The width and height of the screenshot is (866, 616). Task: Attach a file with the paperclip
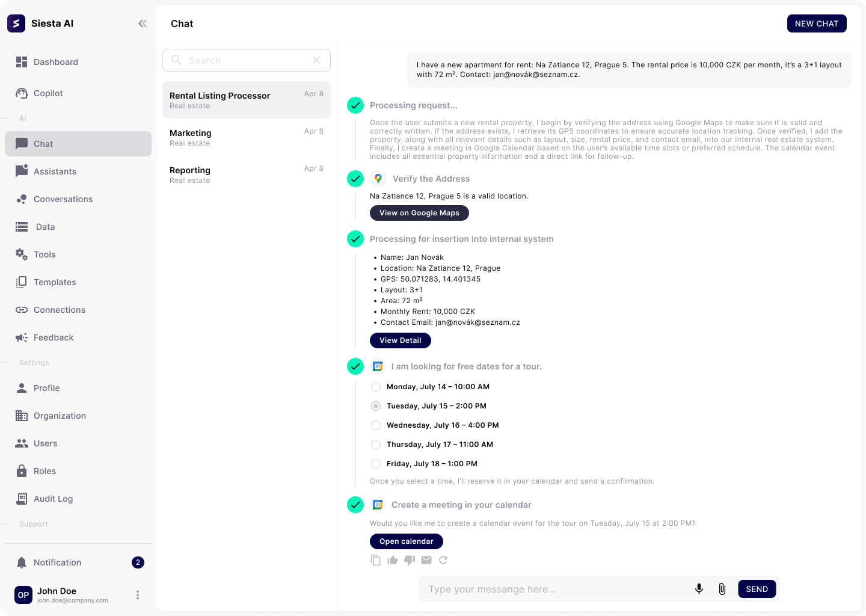(722, 589)
